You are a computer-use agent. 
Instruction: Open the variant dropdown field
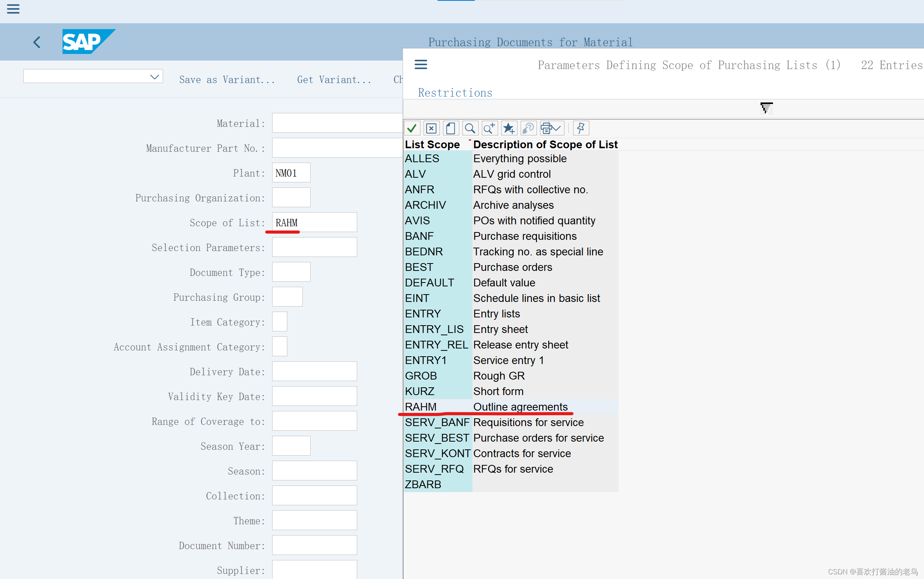[x=154, y=76]
